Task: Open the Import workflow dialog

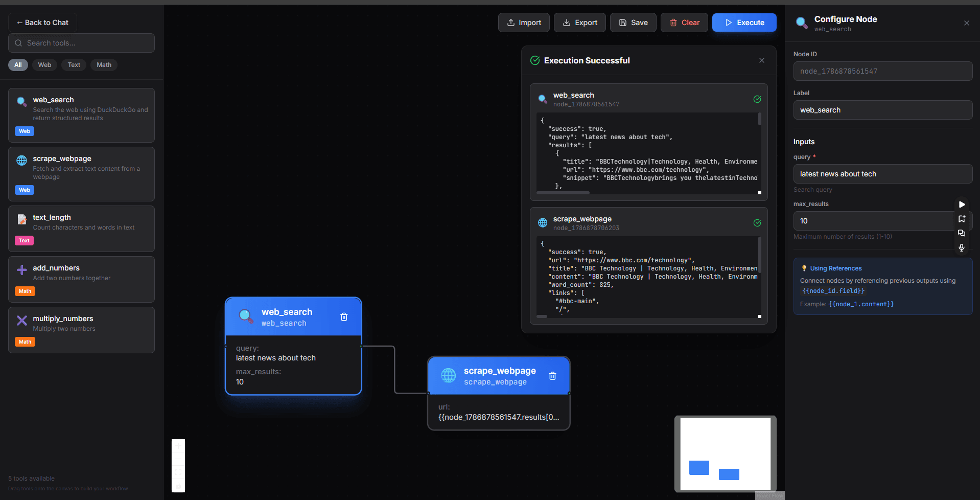Action: coord(524,22)
